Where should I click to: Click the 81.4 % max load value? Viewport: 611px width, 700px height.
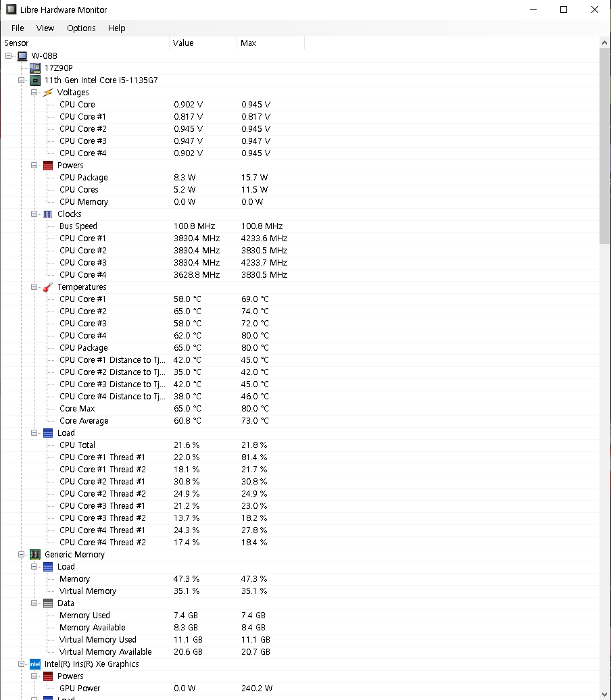tap(254, 457)
